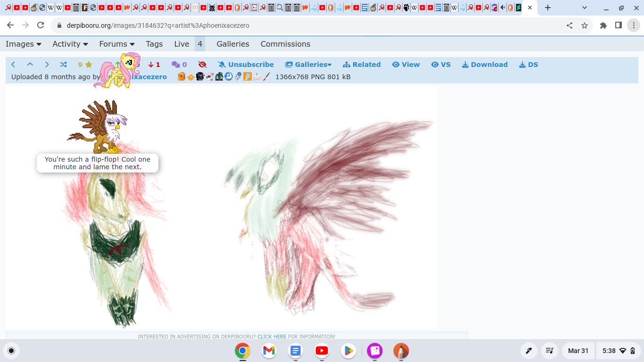Bookmark this page with the star
This screenshot has width=644, height=362.
tap(585, 25)
